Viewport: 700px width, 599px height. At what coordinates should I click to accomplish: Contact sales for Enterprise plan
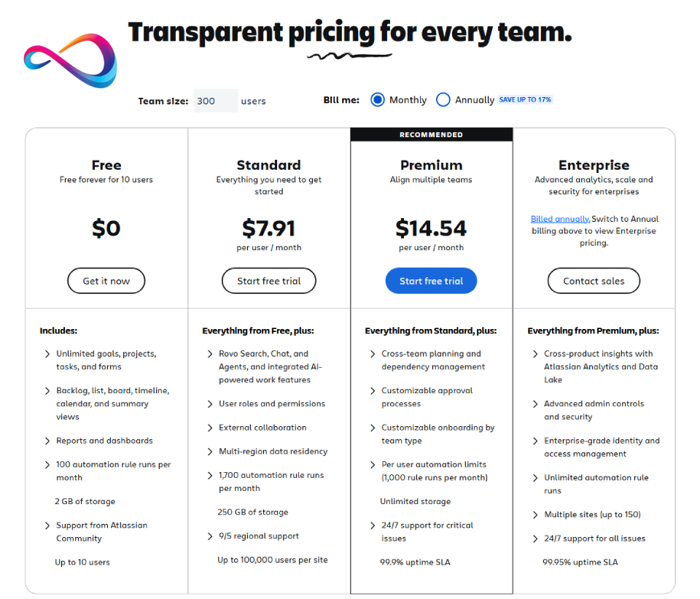pos(594,281)
